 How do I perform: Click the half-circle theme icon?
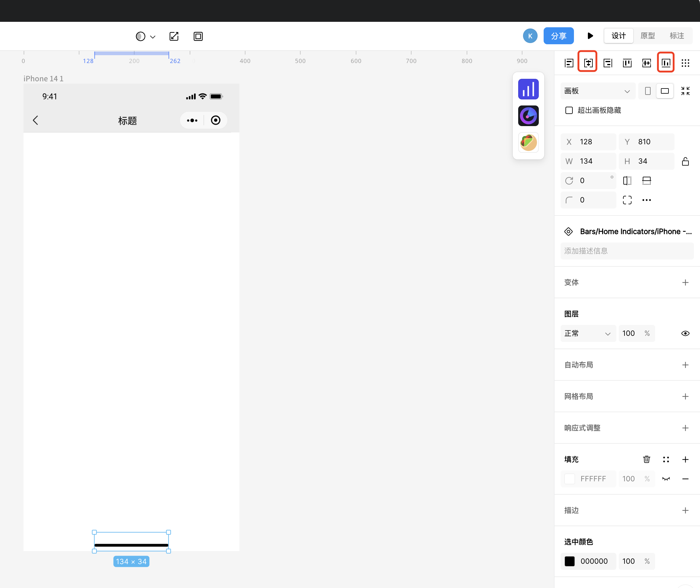140,36
